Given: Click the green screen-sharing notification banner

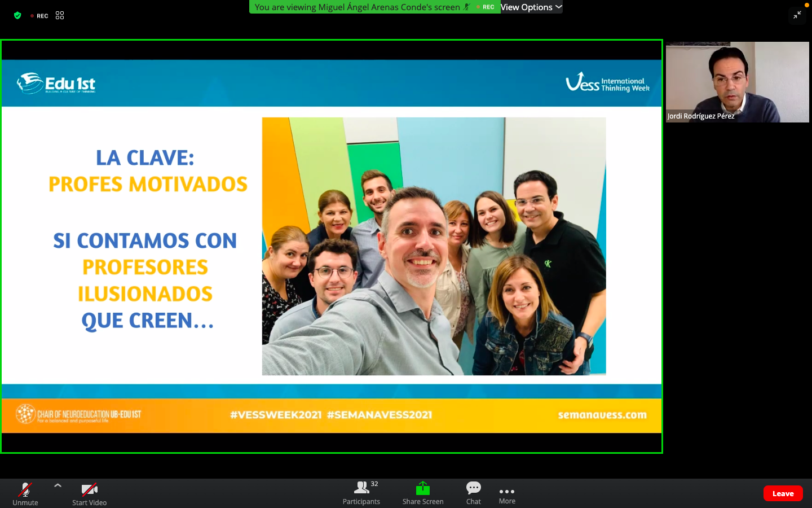Looking at the screenshot, I should [357, 7].
